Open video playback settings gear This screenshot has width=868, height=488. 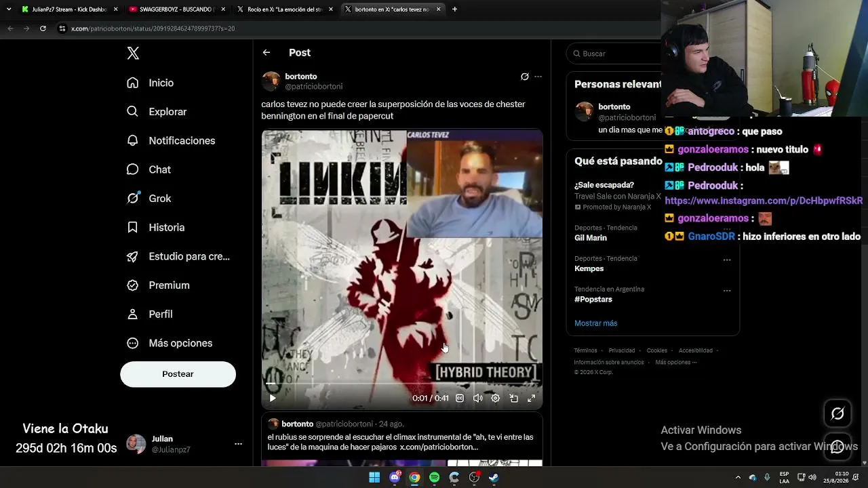pyautogui.click(x=496, y=399)
